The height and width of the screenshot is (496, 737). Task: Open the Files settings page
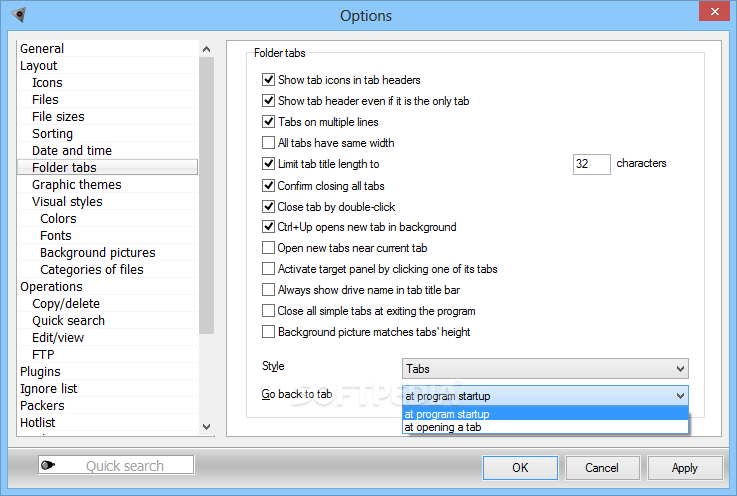[108, 99]
